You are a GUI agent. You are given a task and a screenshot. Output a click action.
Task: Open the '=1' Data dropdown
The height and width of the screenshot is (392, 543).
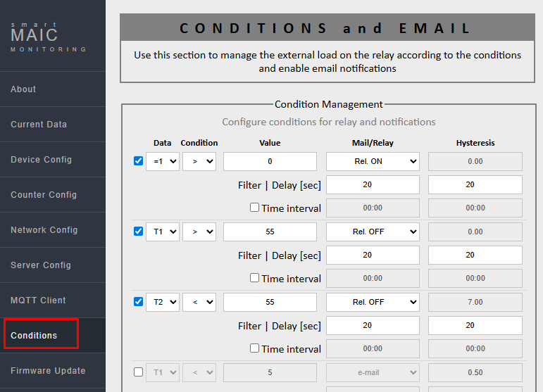point(163,161)
